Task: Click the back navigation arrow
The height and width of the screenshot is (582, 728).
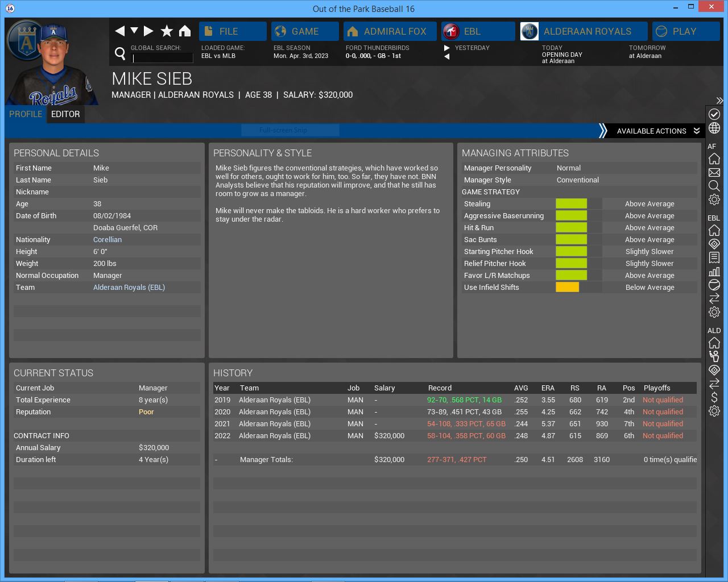Action: point(119,31)
